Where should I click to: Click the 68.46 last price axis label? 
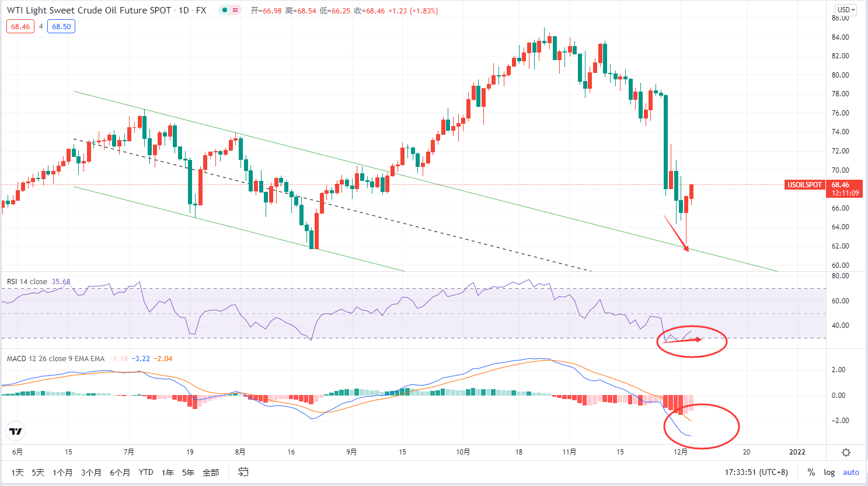pos(841,185)
